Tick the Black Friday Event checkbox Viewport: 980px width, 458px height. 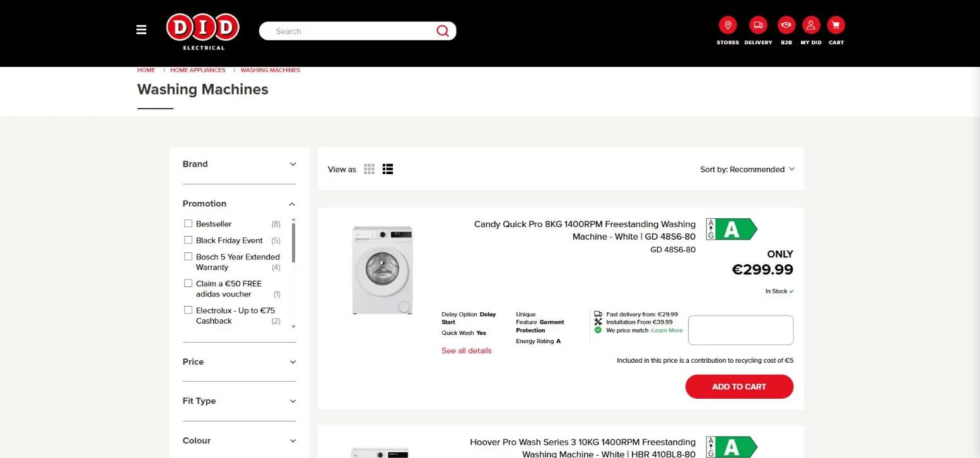tap(188, 240)
